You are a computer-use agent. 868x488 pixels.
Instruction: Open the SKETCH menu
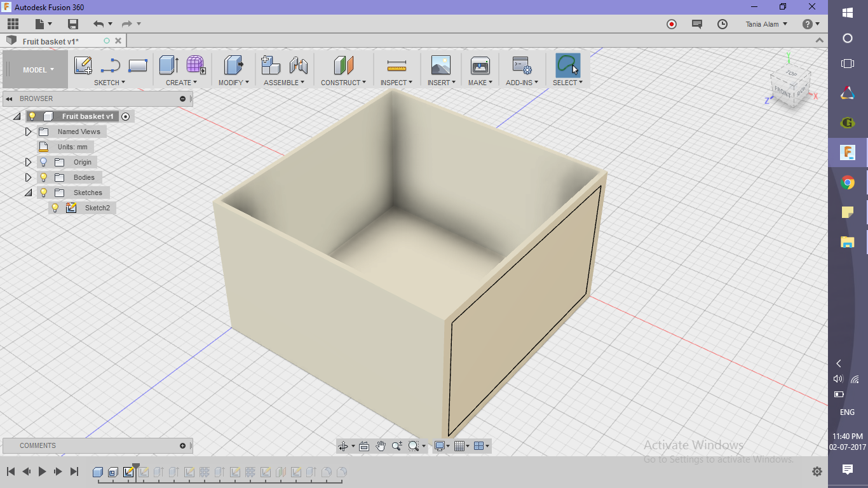(x=109, y=83)
